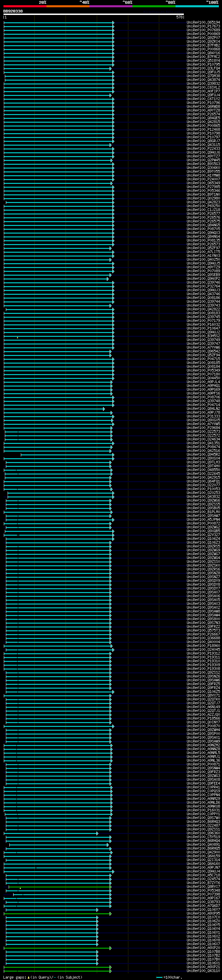Image resolution: width=222 pixels, height=980 pixels.
Task: Open hit UniRef100_A5JPN4
Action: click(203, 520)
